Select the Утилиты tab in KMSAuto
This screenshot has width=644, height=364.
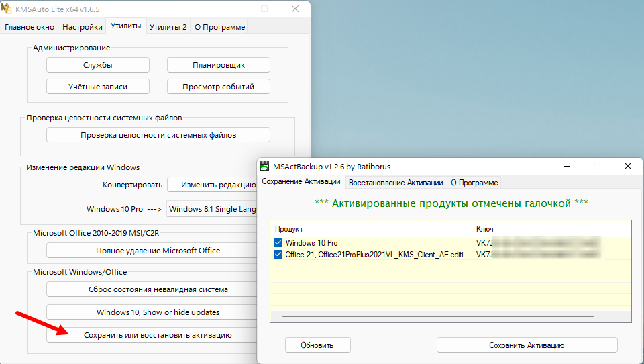[x=126, y=26]
